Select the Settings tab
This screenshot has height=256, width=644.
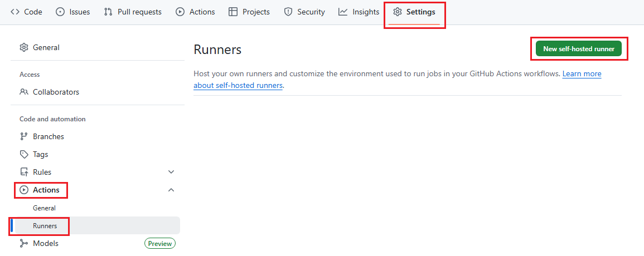[414, 12]
